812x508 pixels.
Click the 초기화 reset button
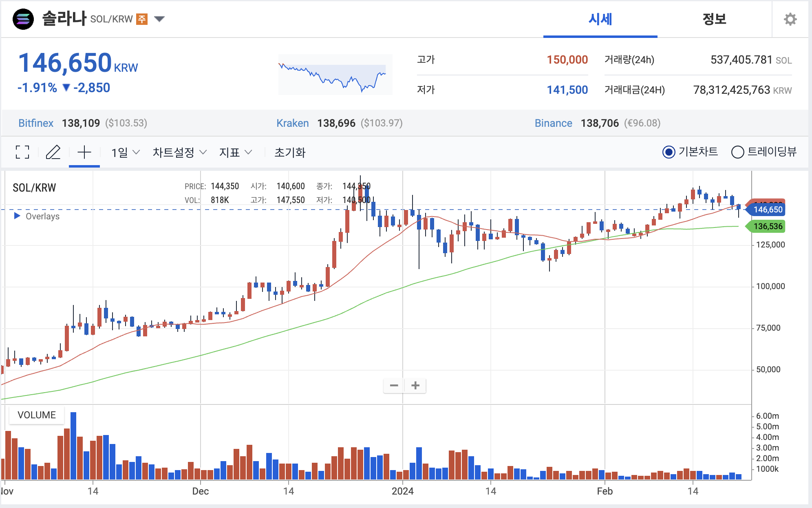pos(290,152)
